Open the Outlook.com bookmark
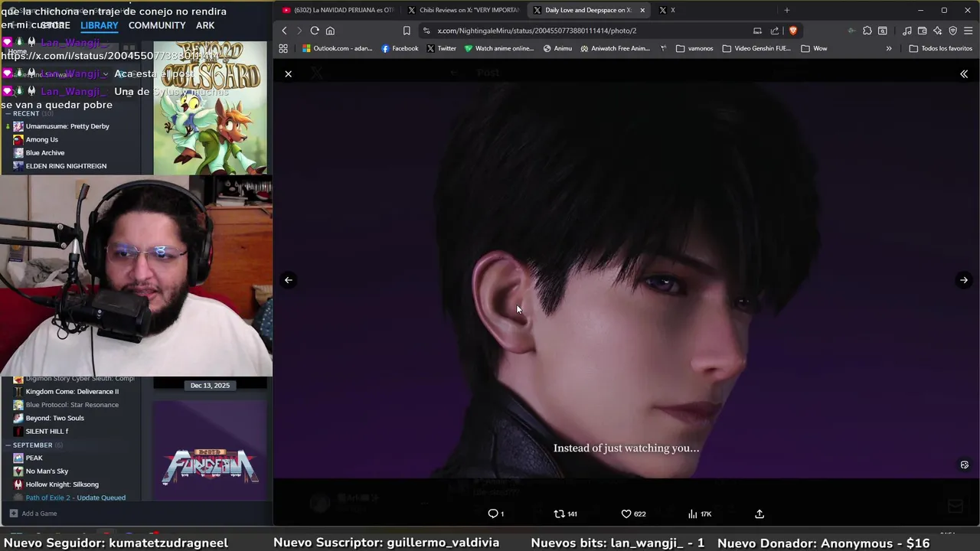 337,48
